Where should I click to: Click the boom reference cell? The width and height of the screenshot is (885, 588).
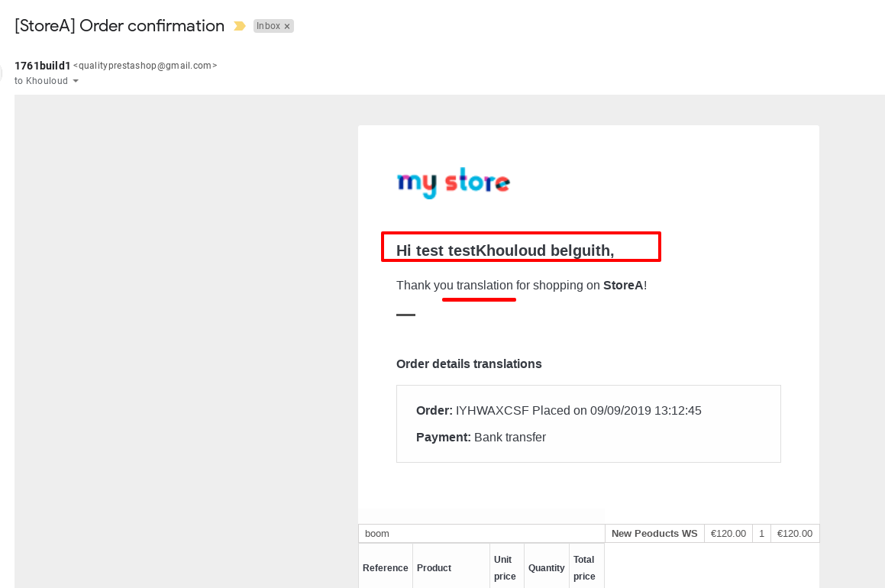482,533
